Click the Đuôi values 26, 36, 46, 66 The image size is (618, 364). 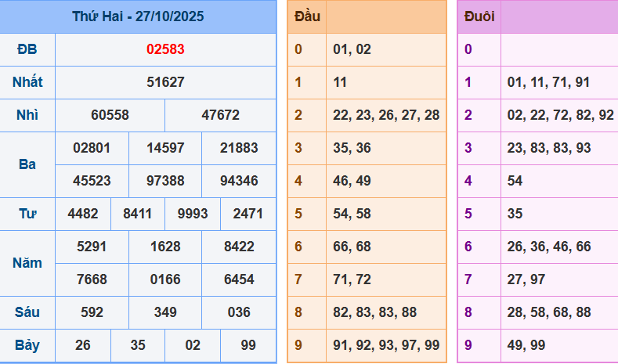[548, 247]
